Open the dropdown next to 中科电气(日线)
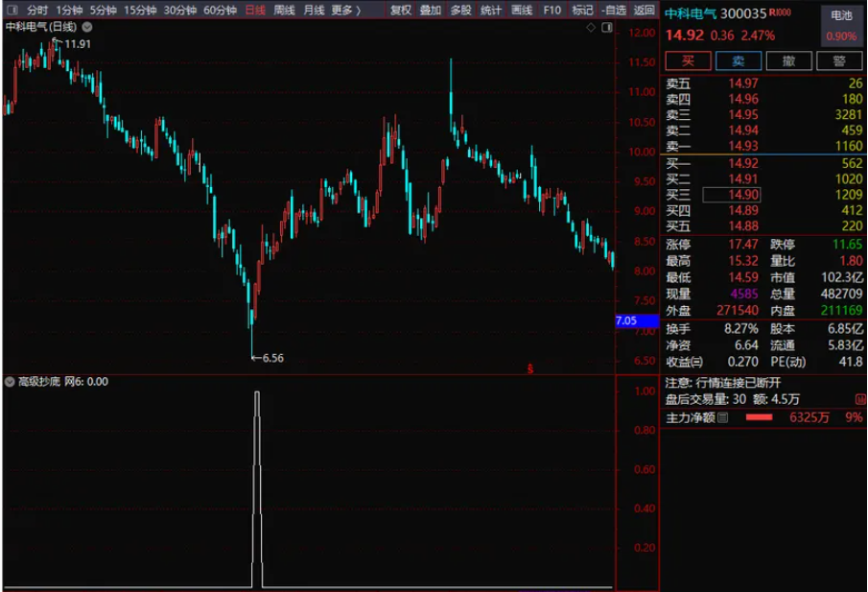The width and height of the screenshot is (868, 592). click(86, 29)
